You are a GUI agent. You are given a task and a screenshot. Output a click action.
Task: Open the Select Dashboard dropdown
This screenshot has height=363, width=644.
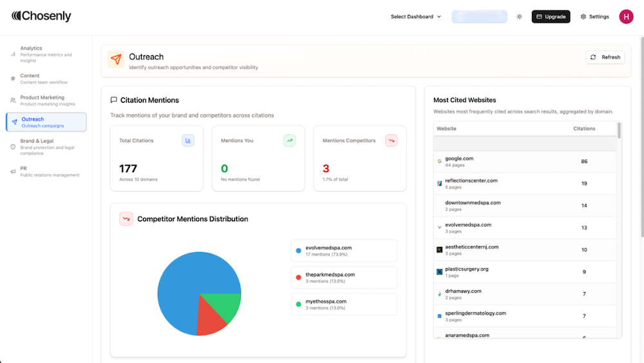pos(415,17)
